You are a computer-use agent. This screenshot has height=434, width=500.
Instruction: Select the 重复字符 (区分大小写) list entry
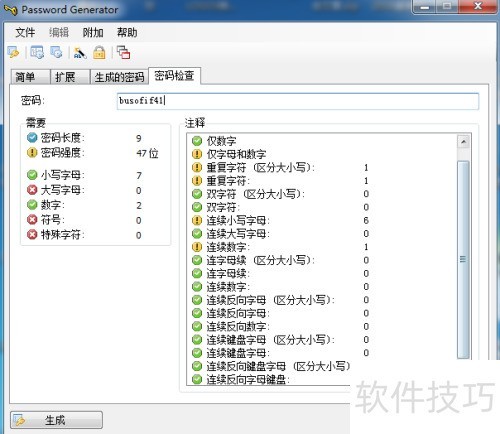tap(260, 167)
